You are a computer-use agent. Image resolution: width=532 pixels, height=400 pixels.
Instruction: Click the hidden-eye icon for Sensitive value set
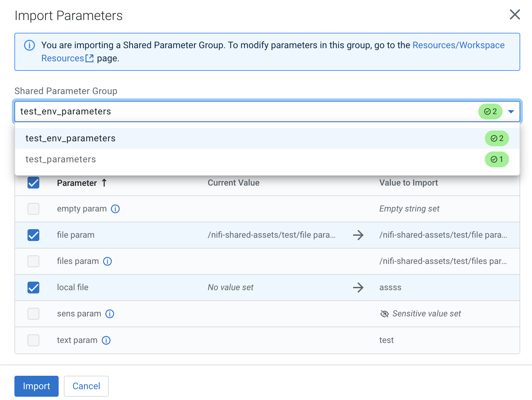(x=384, y=314)
